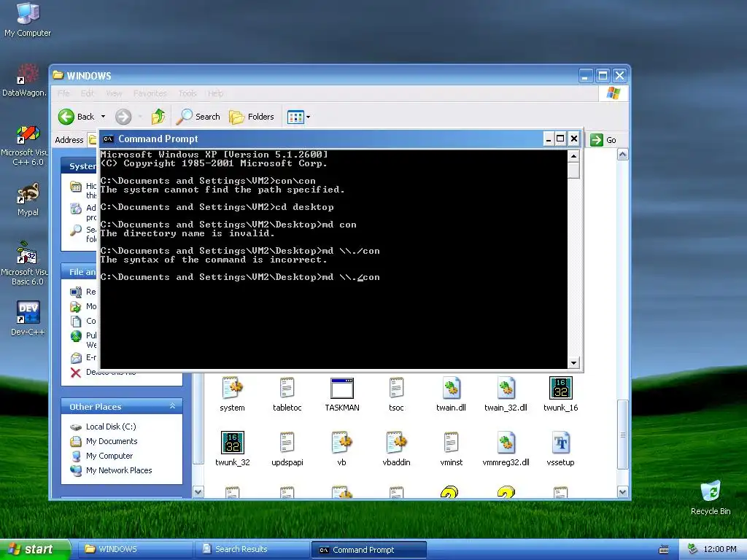Launch Microsoft Visual C++ 6.0 shortcut
The height and width of the screenshot is (560, 747).
pyautogui.click(x=26, y=145)
